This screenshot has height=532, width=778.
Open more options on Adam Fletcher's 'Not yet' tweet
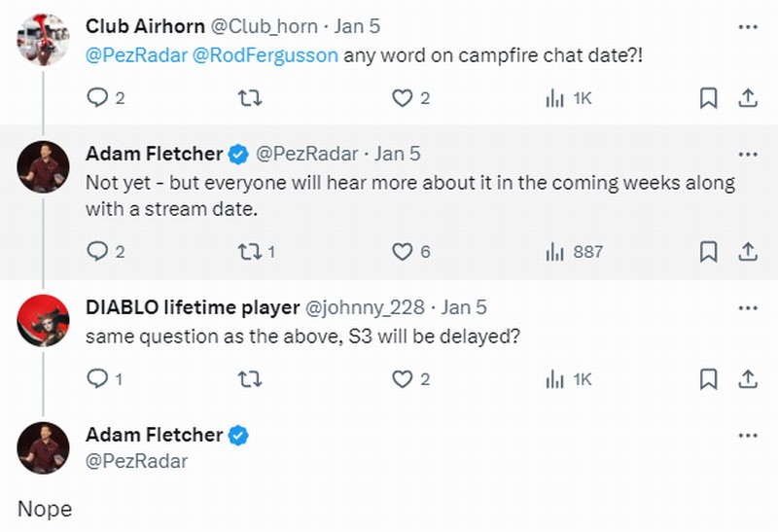tap(747, 154)
